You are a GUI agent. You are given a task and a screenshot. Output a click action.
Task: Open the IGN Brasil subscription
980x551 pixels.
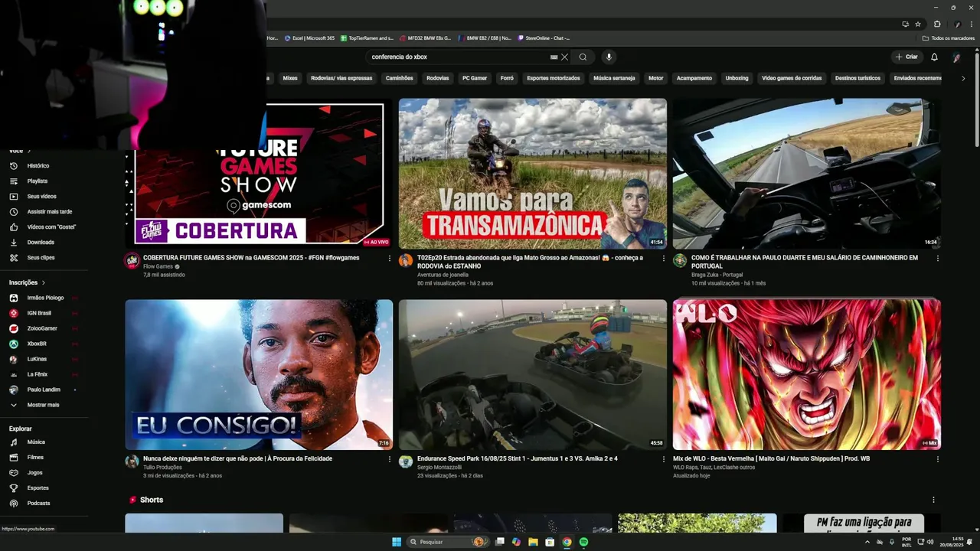(39, 313)
